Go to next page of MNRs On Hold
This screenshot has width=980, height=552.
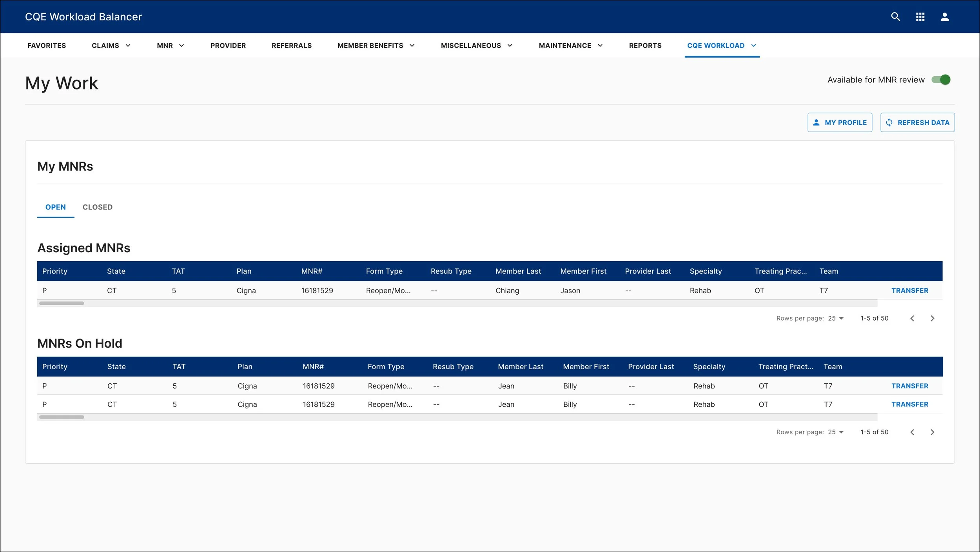click(x=933, y=432)
